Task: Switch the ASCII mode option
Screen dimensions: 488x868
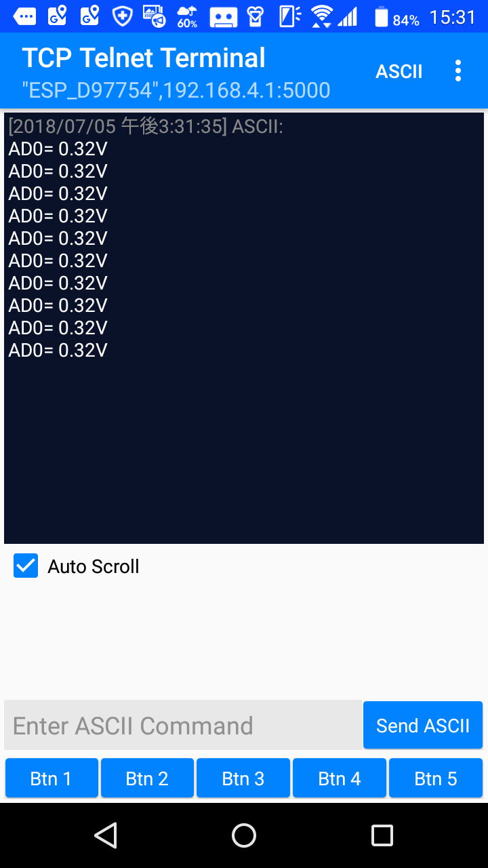Action: coord(399,71)
